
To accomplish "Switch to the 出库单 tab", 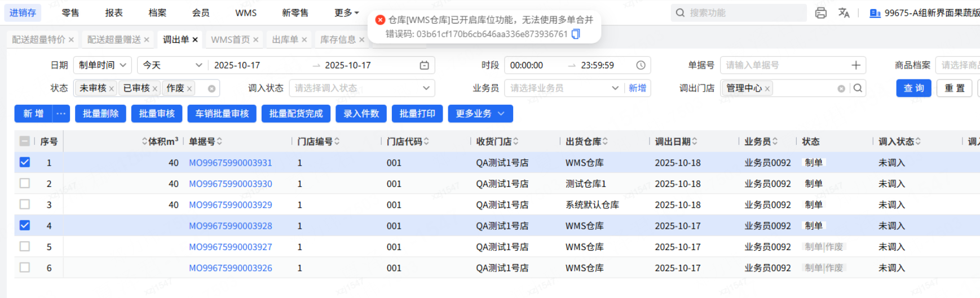I will tap(285, 39).
